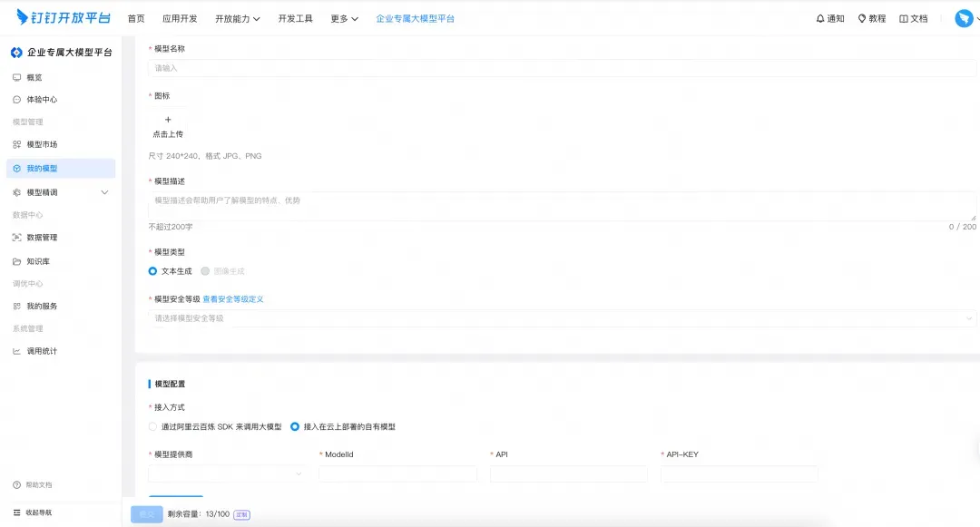
Task: Open 应用开发 in the top navigation
Action: tap(180, 19)
